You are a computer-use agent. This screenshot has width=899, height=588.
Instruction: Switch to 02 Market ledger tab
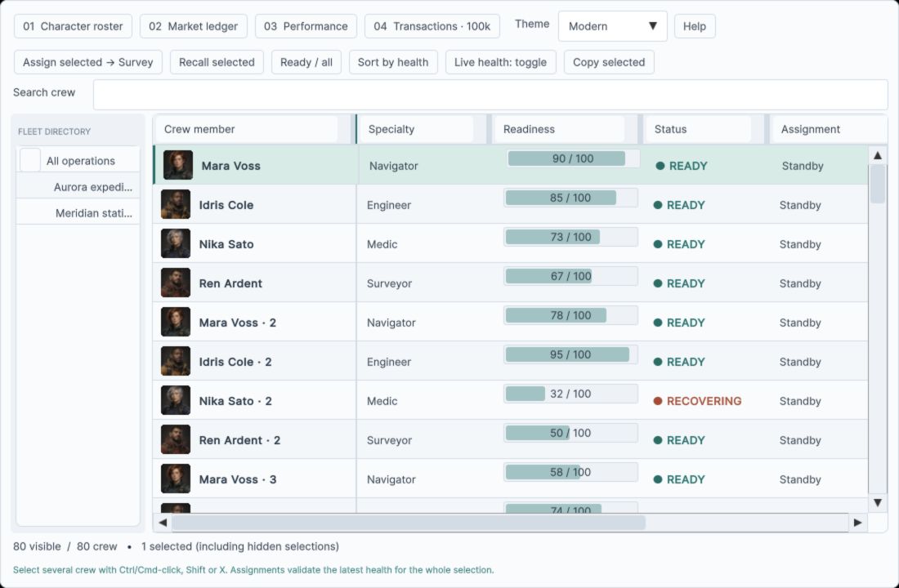click(193, 26)
